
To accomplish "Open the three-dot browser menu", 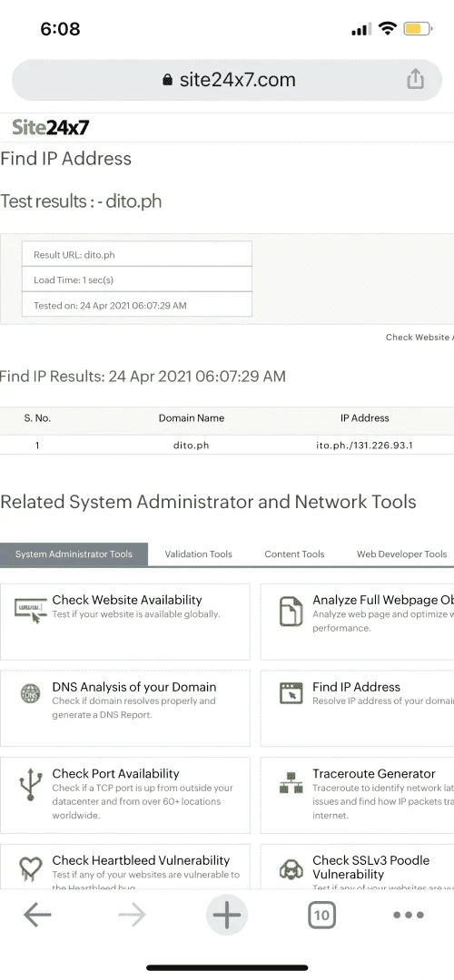I will click(409, 915).
